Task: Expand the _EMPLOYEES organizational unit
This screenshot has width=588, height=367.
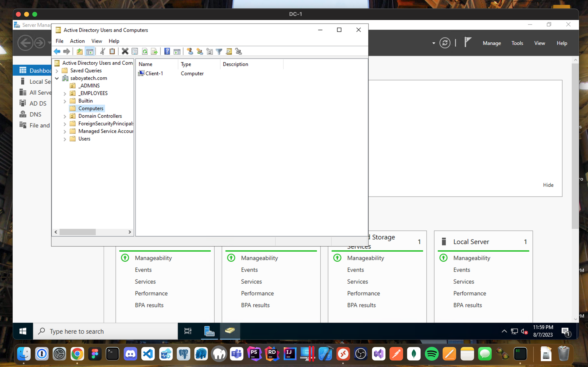Action: [x=65, y=93]
